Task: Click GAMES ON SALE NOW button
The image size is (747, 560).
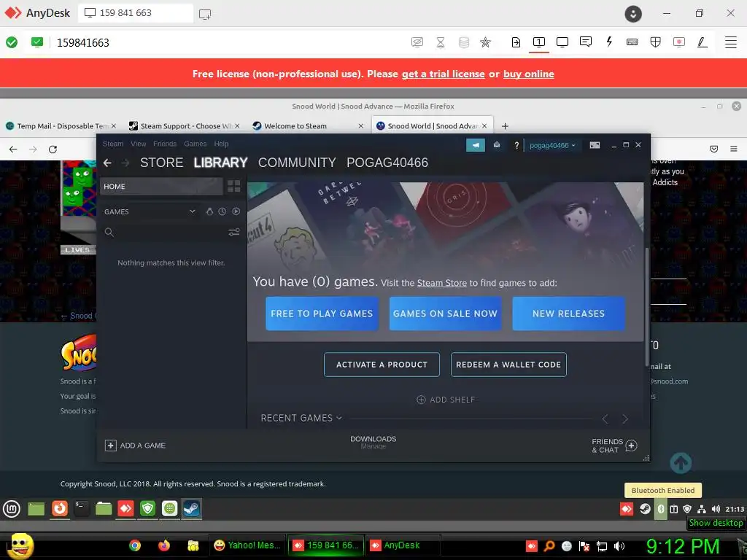Action: coord(445,314)
